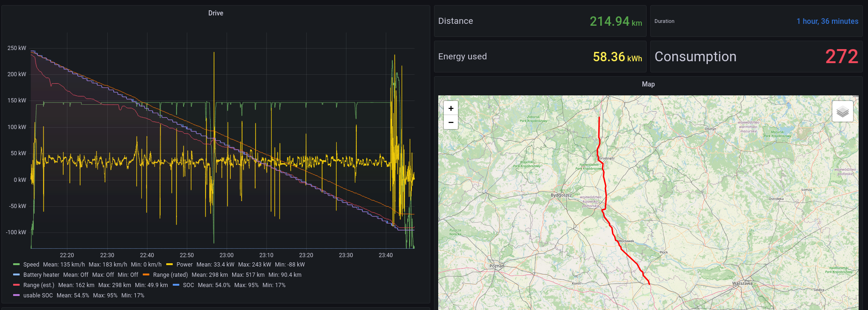The width and height of the screenshot is (868, 310).
Task: Click the Olsztyn label on the map
Action: tap(710, 129)
